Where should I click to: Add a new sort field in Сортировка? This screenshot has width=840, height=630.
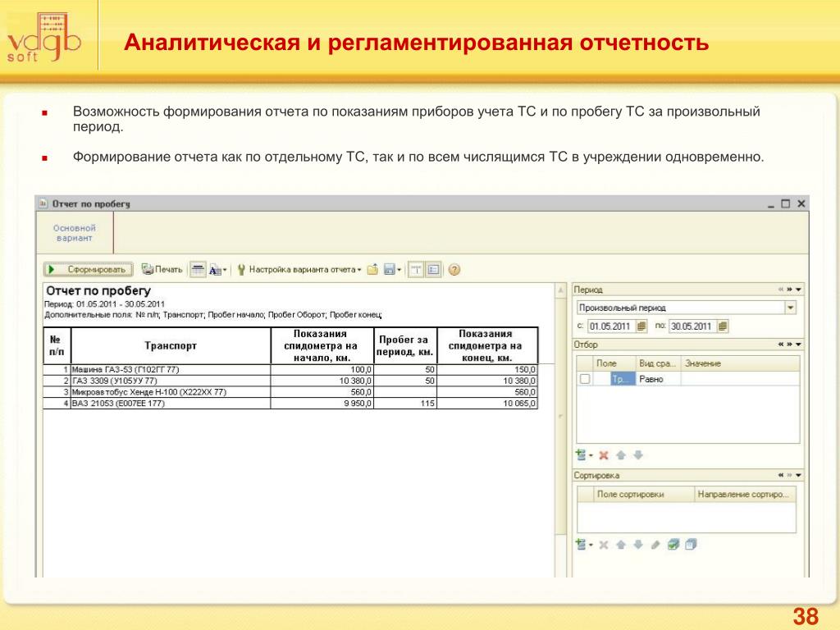tap(583, 545)
